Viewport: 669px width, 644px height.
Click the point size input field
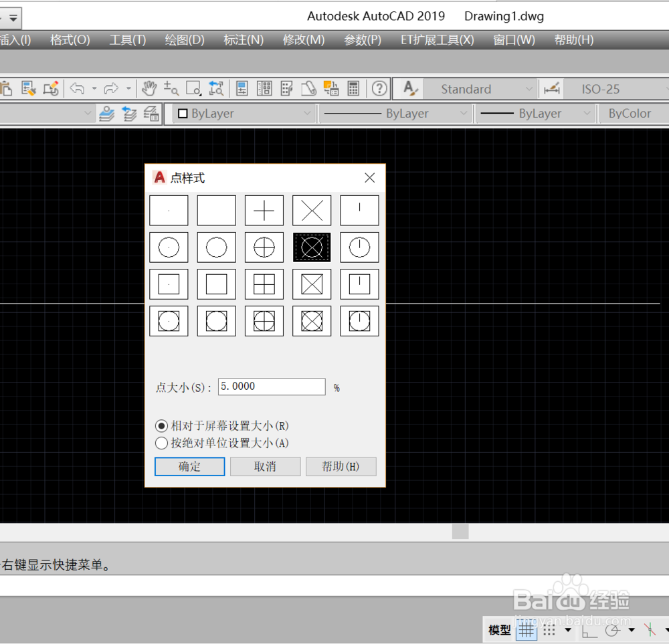tap(272, 387)
